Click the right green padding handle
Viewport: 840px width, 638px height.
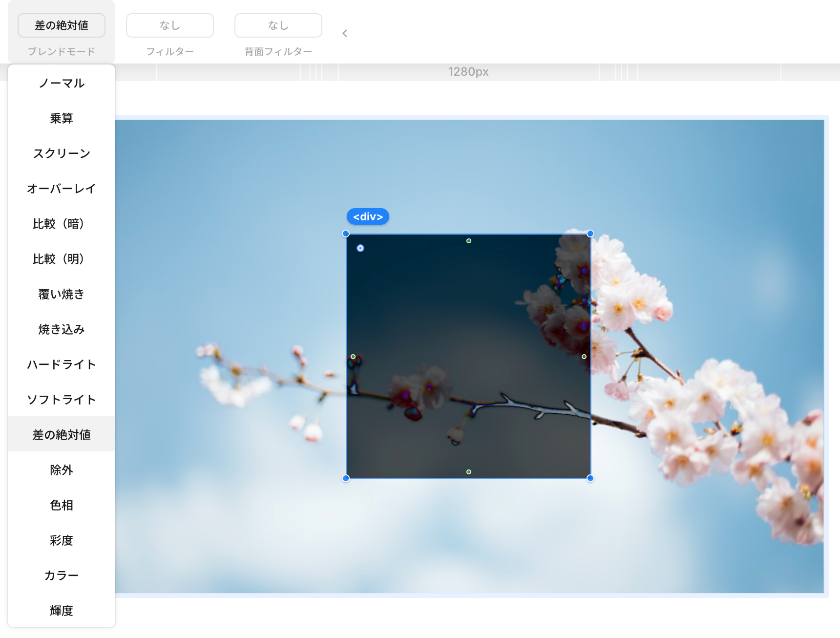tap(584, 357)
